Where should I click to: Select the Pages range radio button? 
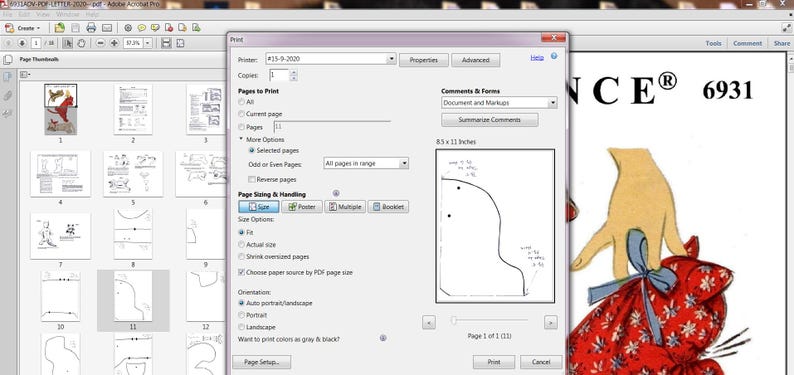pyautogui.click(x=242, y=127)
